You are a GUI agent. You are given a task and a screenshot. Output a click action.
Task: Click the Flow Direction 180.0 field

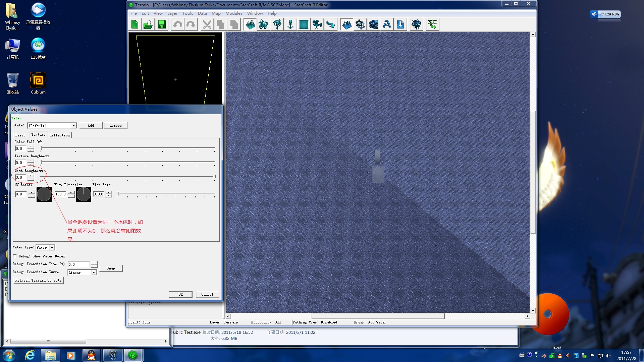click(x=61, y=194)
